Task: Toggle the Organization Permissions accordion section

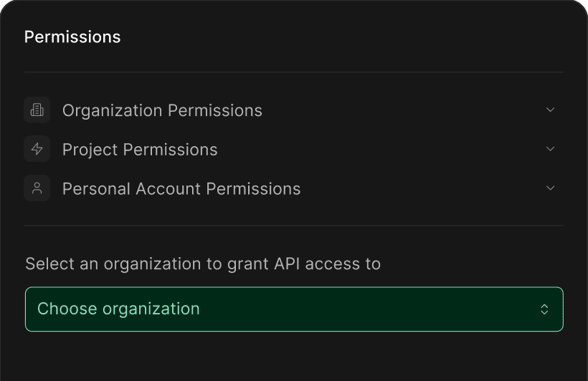Action: (293, 110)
